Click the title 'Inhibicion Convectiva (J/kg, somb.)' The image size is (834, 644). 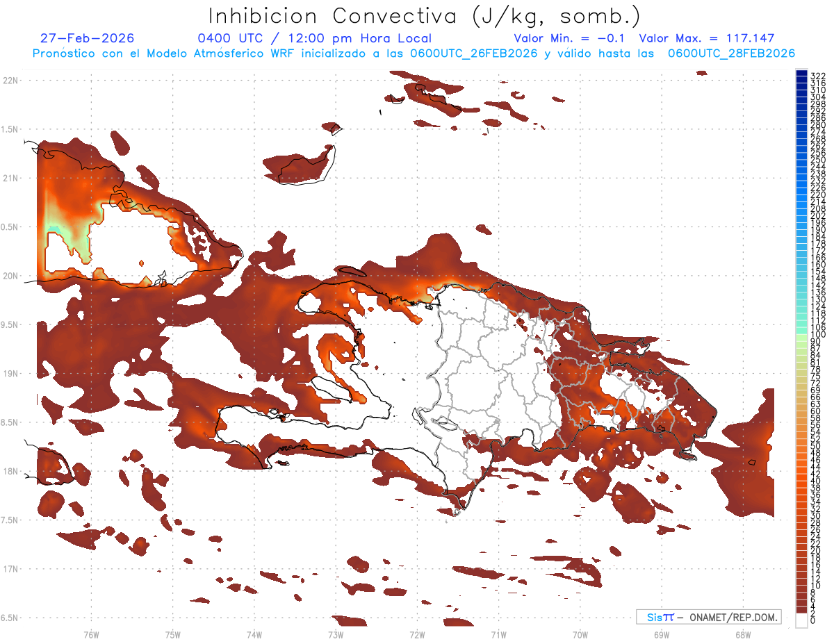click(x=425, y=16)
